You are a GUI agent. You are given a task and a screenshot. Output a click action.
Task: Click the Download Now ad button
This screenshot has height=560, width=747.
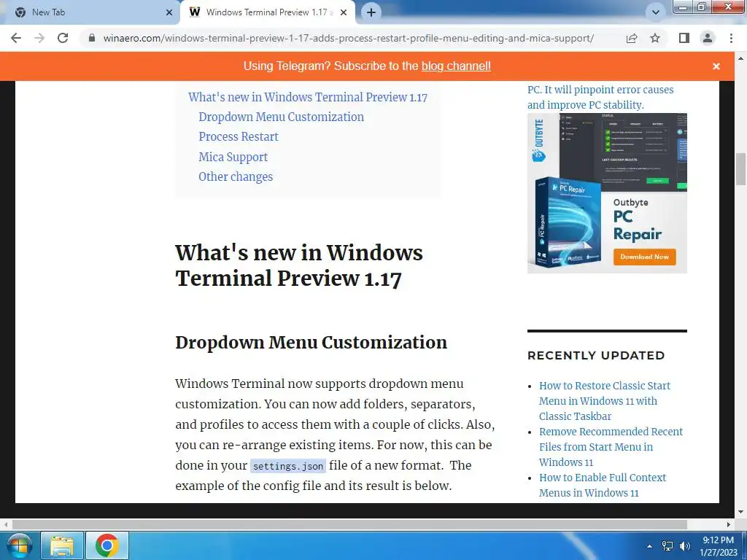pos(644,257)
